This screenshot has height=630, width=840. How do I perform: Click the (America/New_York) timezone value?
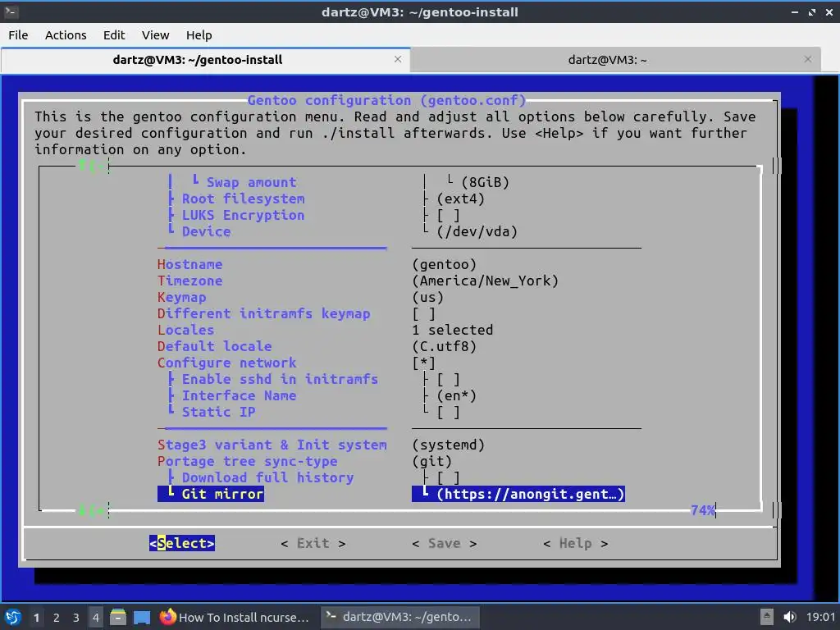(x=486, y=281)
